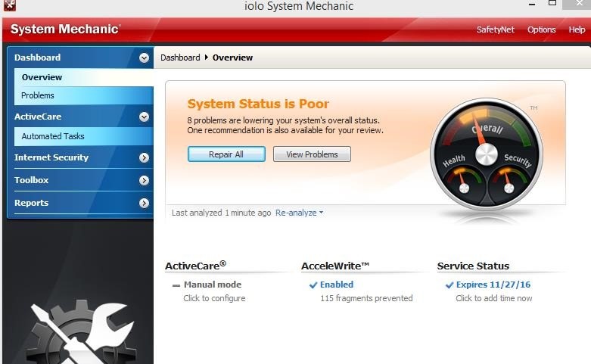Click the System Mechanic banner logo text
This screenshot has height=364, width=591.
click(66, 29)
